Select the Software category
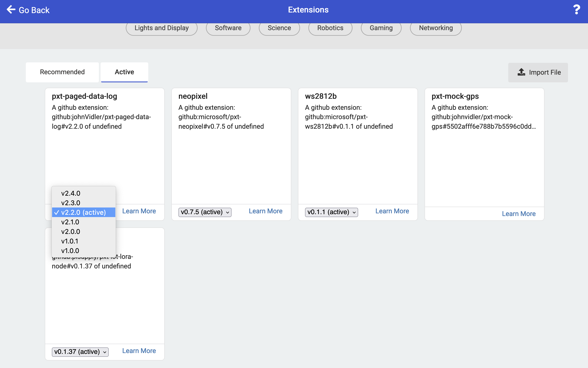This screenshot has height=368, width=588. point(228,28)
